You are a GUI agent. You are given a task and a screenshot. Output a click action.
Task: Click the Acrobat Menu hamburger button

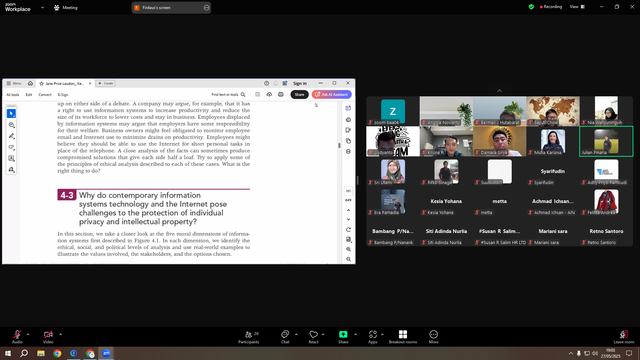tap(14, 83)
